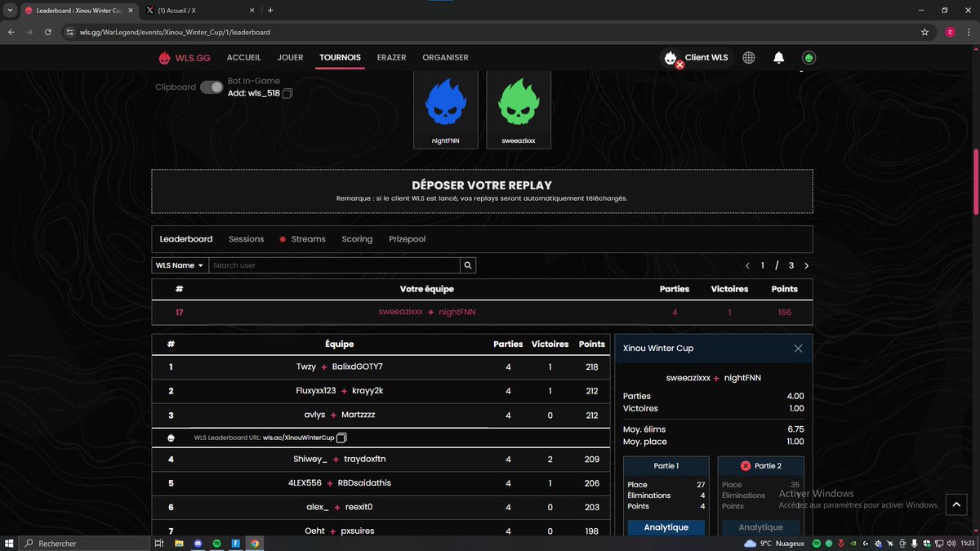980x551 pixels.
Task: Click the red X Partie 2 icon
Action: (745, 465)
